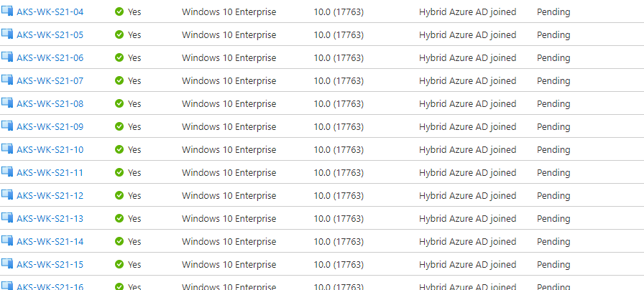Click version 10.0 (17763) in AKS-WK-S21-08 row
644x290 pixels.
point(339,104)
